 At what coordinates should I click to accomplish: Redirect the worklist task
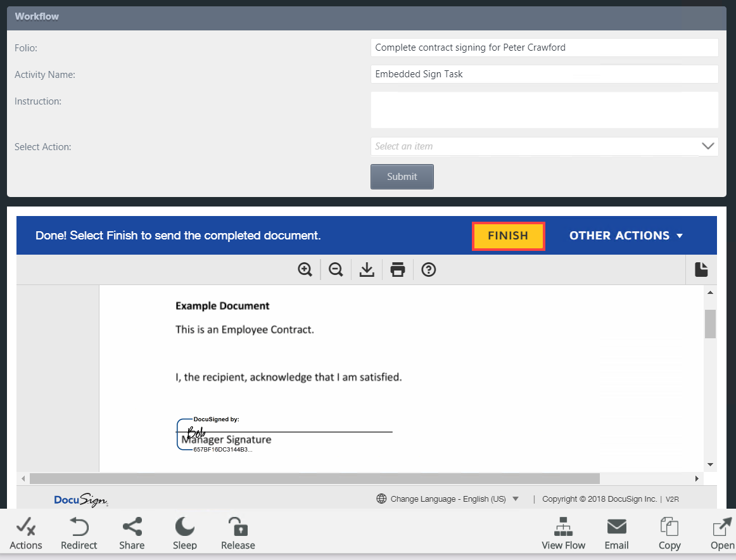pyautogui.click(x=79, y=534)
